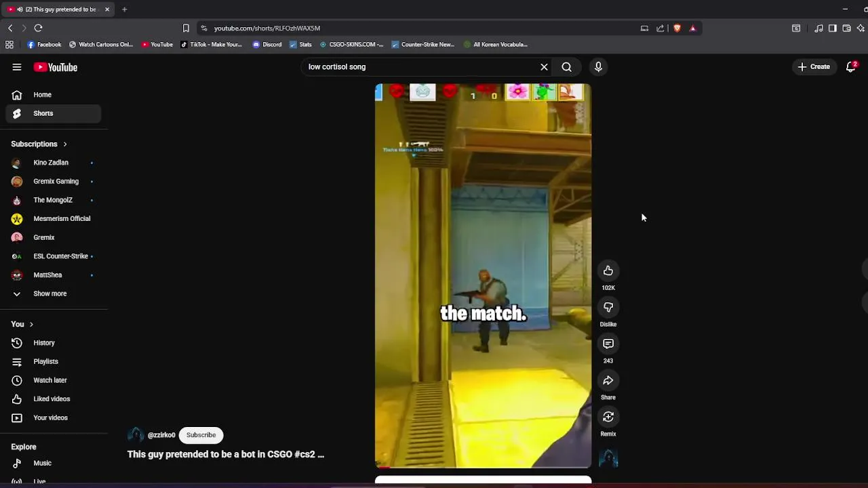Open ESL Counter-Strike channel
The height and width of the screenshot is (488, 868).
[x=54, y=256]
